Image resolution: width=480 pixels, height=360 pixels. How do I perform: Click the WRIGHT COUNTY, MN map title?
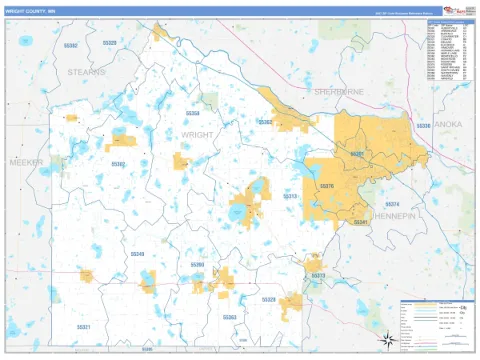click(30, 11)
